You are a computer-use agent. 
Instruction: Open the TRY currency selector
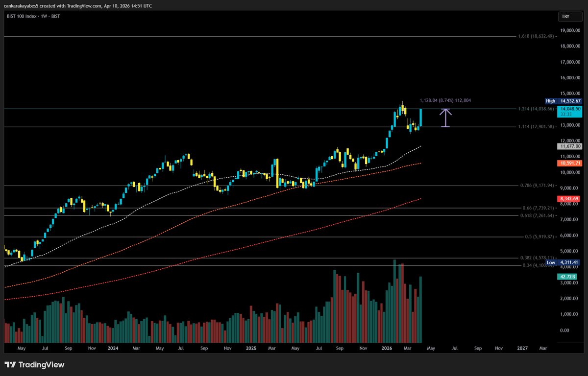570,17
